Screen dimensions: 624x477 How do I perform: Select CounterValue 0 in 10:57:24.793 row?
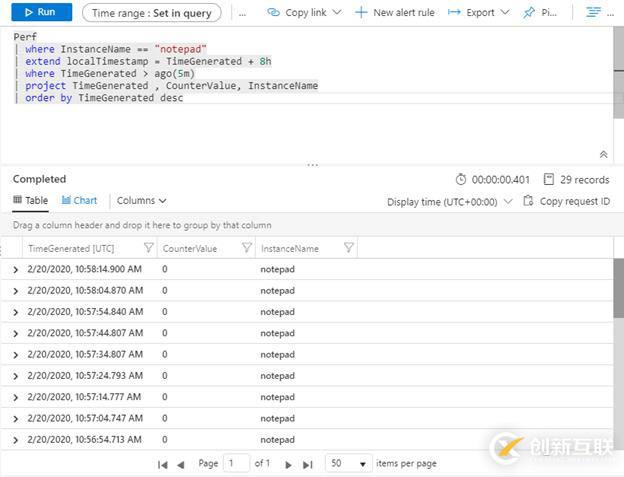pos(165,376)
